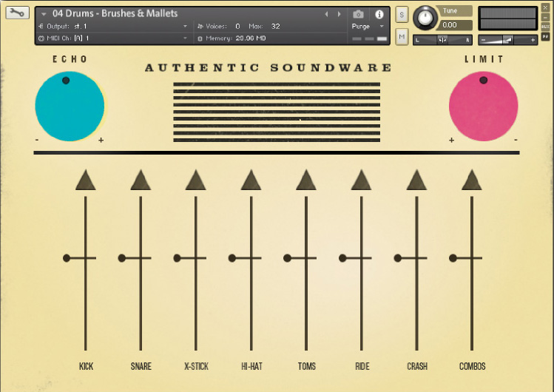Click the TOMS triangle button
The width and height of the screenshot is (554, 392).
coord(306,180)
